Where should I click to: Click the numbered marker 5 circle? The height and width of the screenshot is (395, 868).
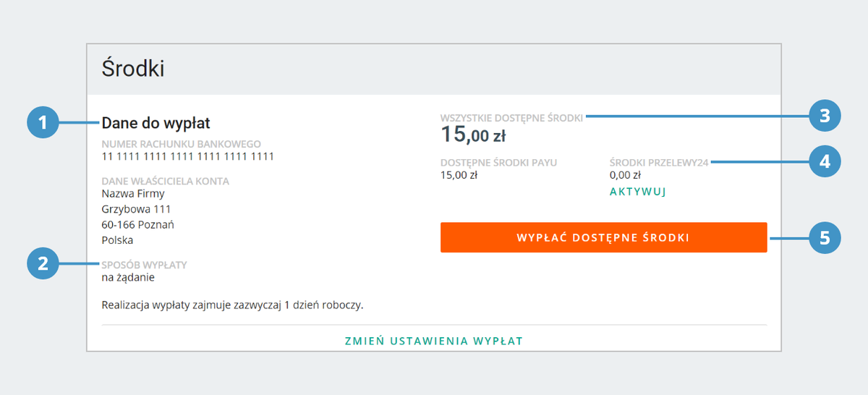[824, 237]
